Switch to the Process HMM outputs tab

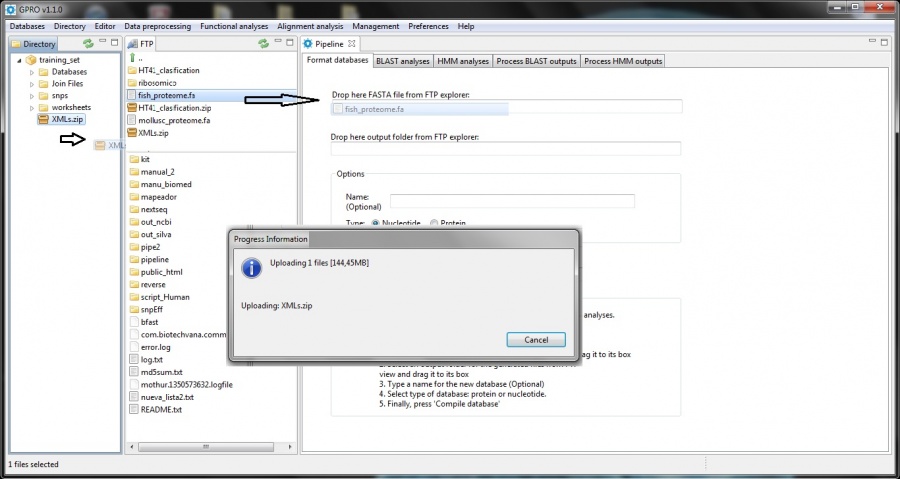(x=623, y=61)
